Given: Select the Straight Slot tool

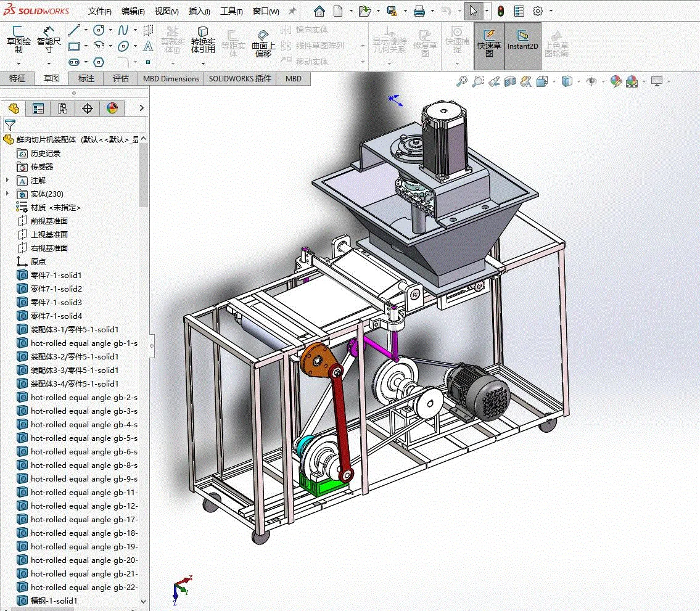Looking at the screenshot, I should pyautogui.click(x=74, y=62).
